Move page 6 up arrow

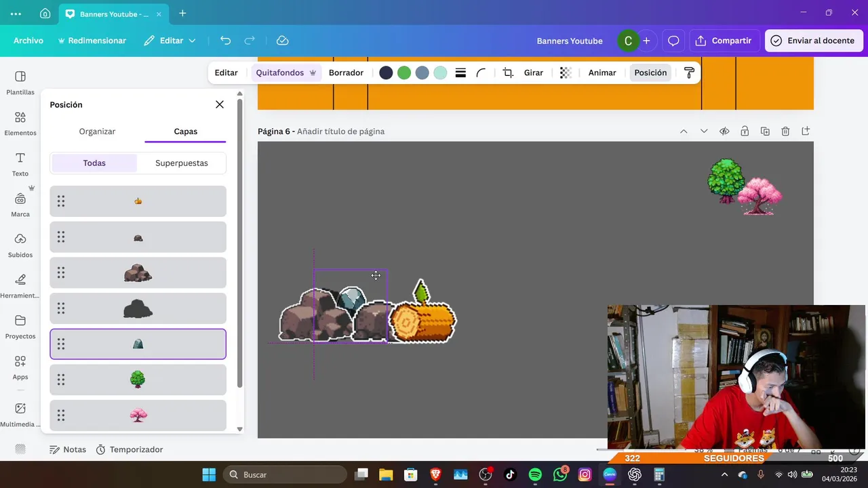point(684,131)
